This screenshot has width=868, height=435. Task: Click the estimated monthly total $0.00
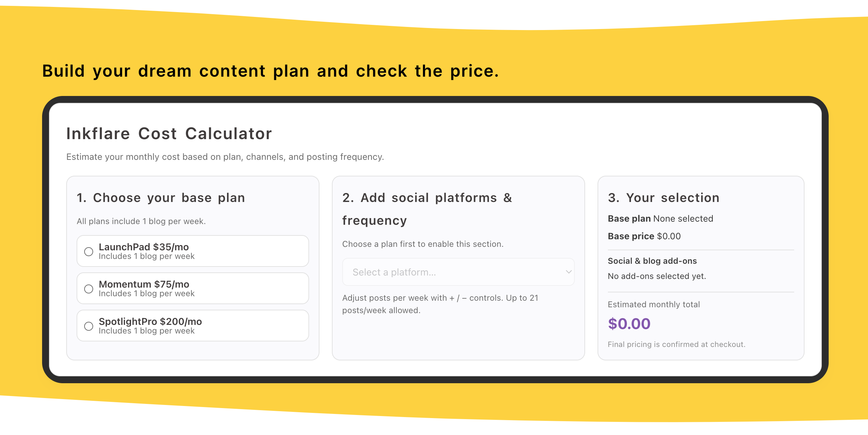point(629,324)
